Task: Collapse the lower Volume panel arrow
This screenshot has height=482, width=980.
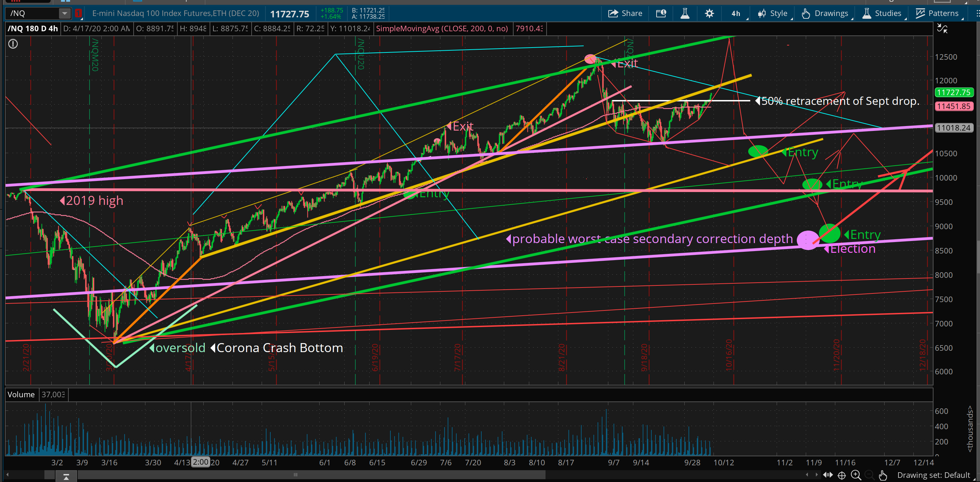Action: coord(66,476)
